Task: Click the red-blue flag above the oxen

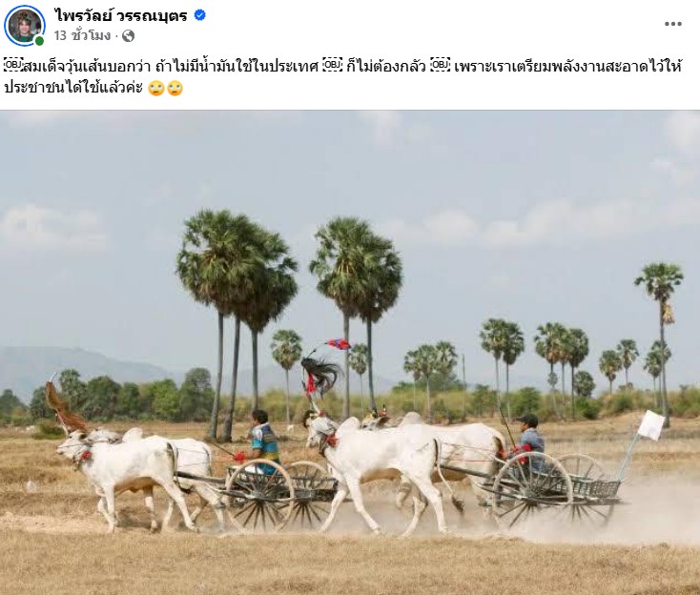Action: 339,343
